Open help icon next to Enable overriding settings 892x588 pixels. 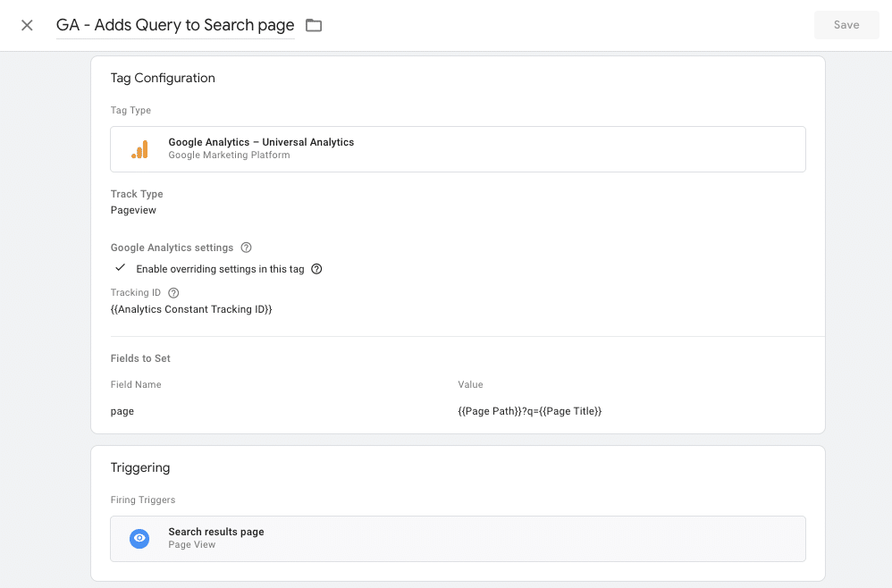(316, 269)
